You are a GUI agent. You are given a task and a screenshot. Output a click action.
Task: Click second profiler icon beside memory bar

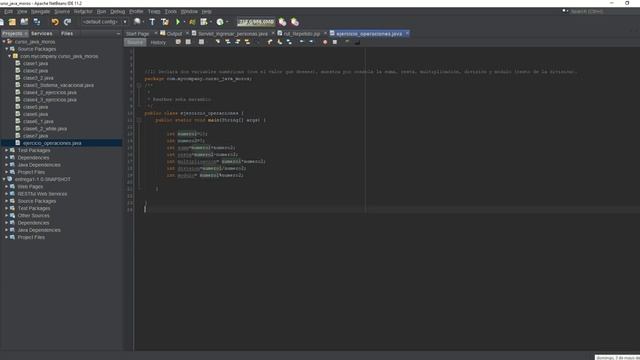click(295, 22)
